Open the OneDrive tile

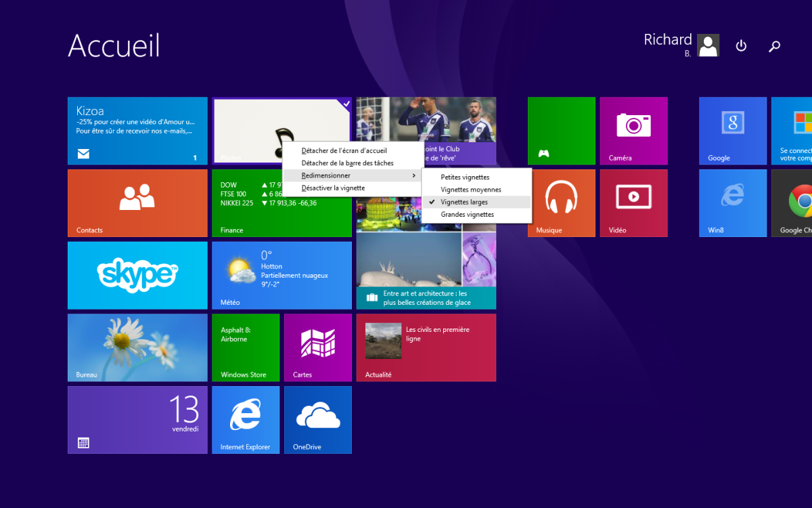(318, 420)
